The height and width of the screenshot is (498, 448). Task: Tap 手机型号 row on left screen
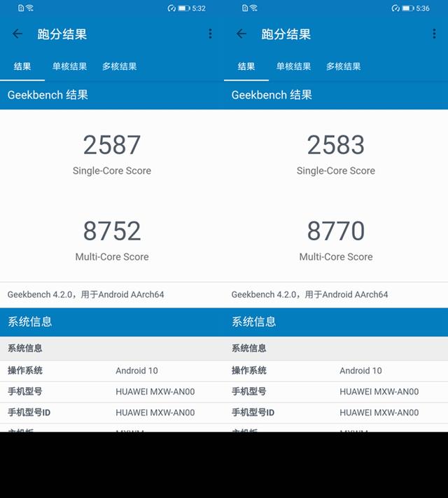coord(112,392)
